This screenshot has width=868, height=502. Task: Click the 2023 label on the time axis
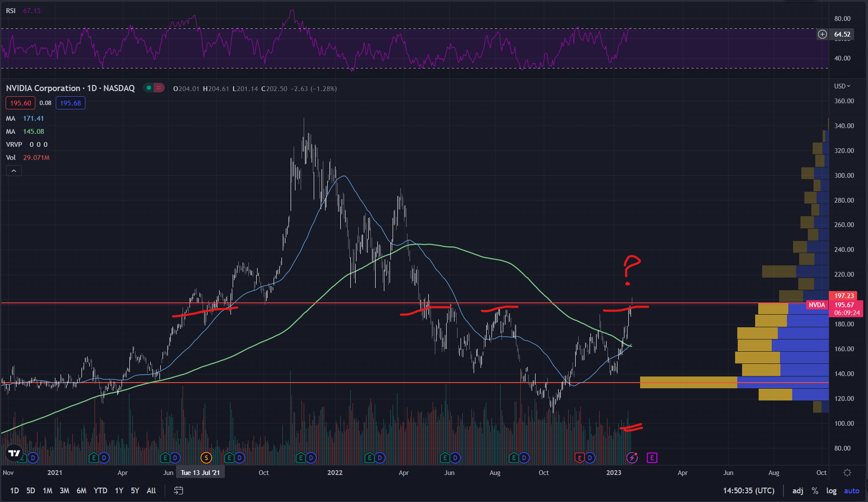click(x=614, y=473)
